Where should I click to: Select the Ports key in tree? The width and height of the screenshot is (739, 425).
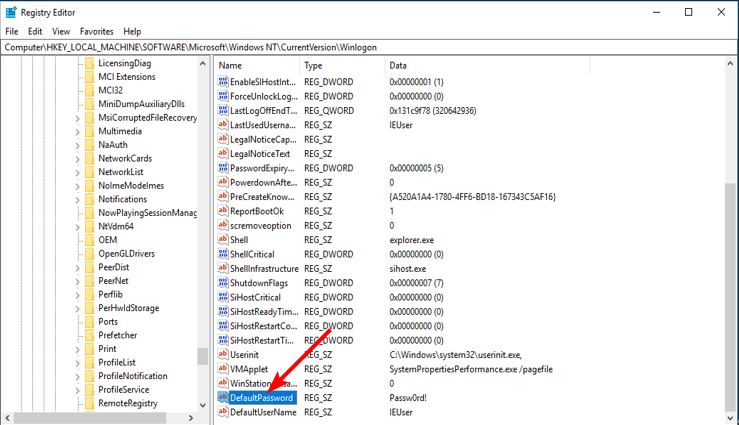108,321
